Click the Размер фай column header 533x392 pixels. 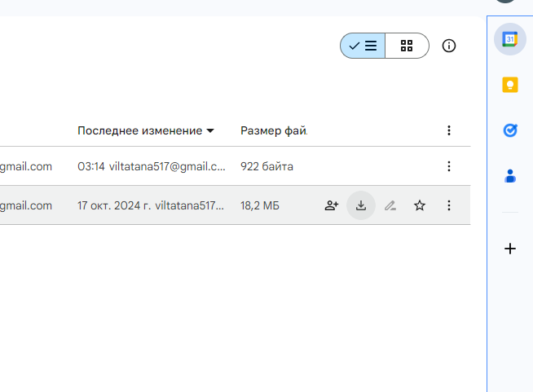point(274,130)
